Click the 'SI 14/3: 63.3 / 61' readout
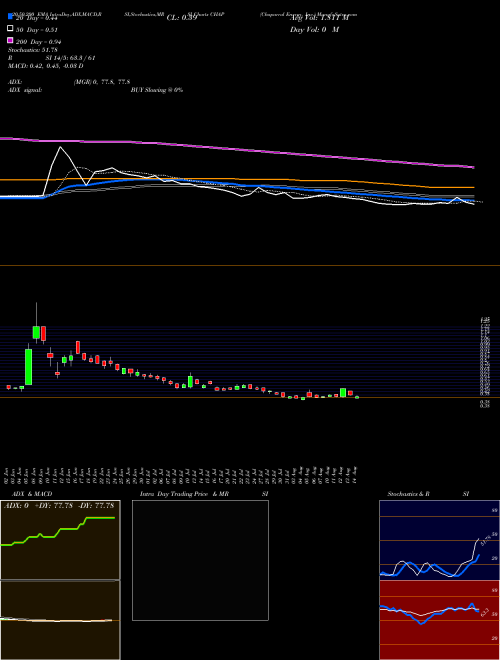This screenshot has width=500, height=660. click(71, 58)
